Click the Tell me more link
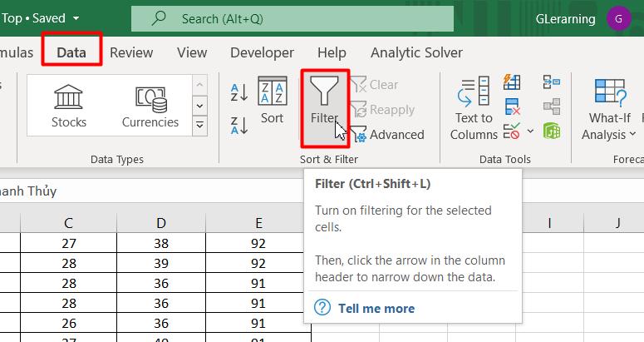 tap(376, 308)
